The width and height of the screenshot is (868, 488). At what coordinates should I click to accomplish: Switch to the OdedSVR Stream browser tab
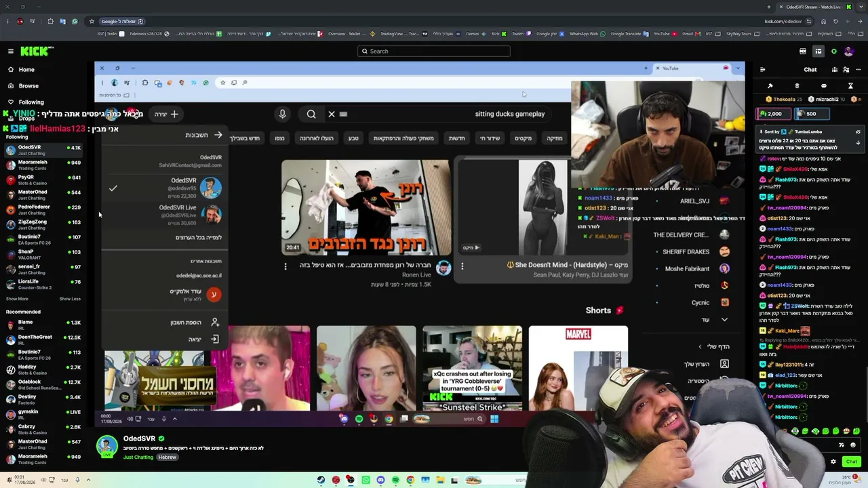pyautogui.click(x=809, y=7)
